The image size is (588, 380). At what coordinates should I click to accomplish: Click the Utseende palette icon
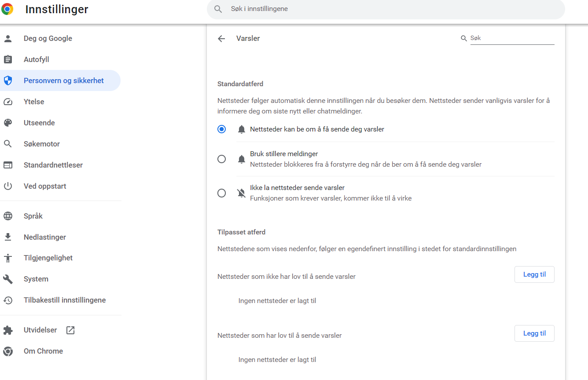(x=8, y=123)
